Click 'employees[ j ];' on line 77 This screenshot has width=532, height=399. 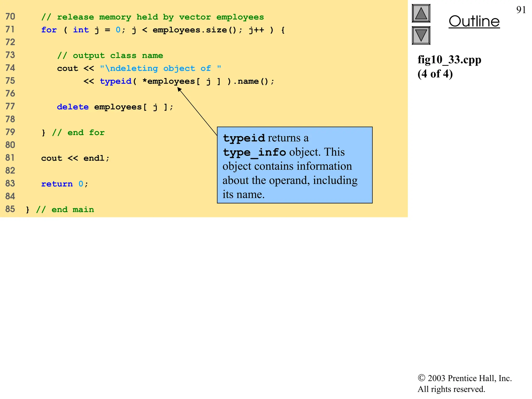click(x=134, y=107)
